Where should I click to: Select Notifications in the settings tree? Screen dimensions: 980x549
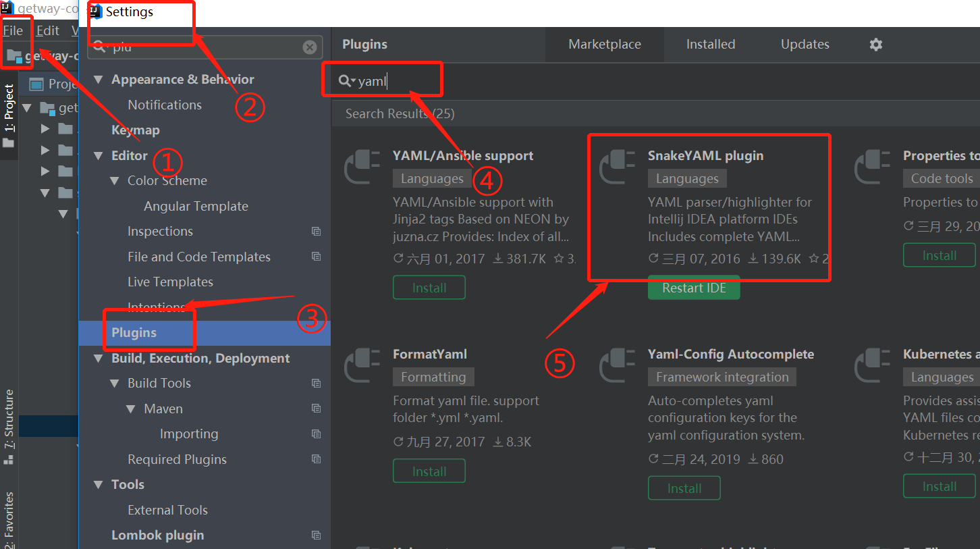165,105
